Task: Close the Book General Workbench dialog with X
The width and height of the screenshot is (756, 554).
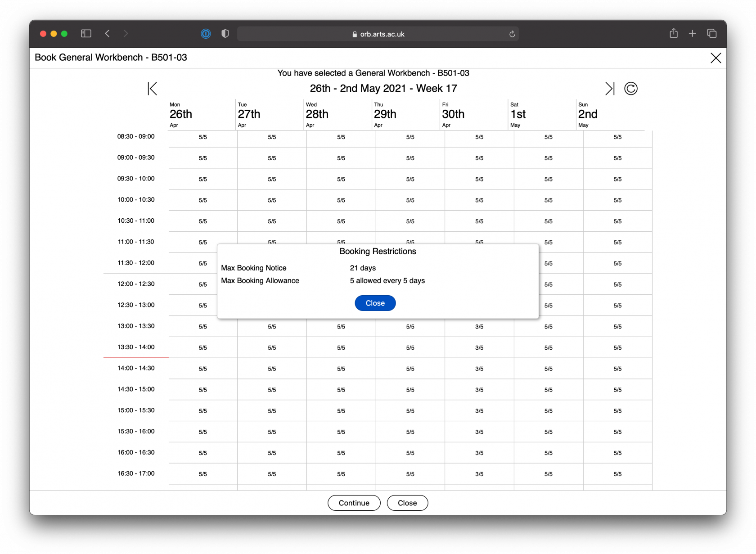Action: pos(715,58)
